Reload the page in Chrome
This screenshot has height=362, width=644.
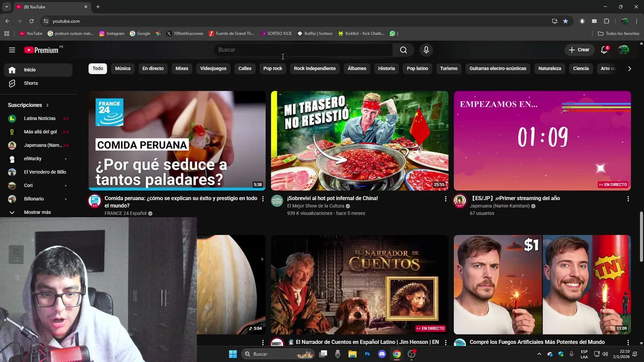tap(31, 21)
